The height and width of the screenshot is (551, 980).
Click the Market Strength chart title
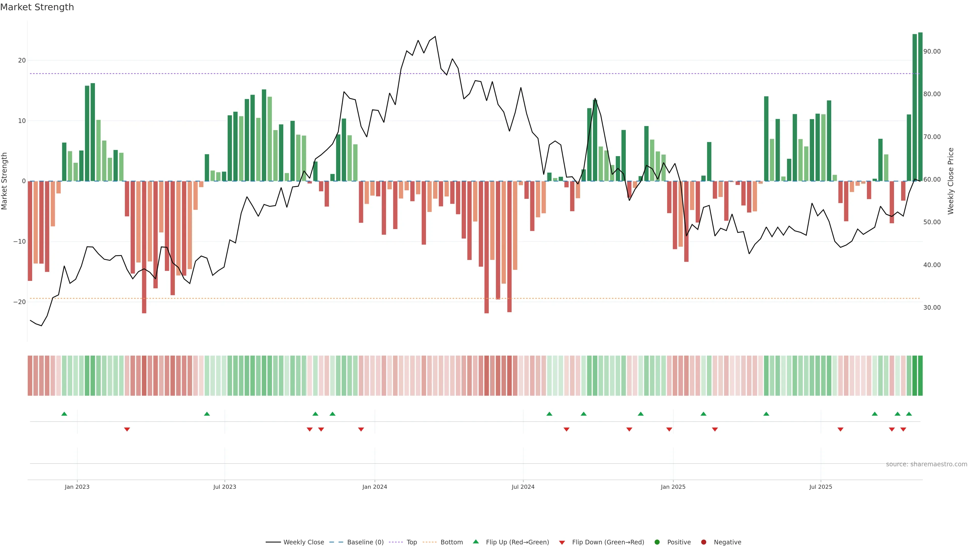[37, 7]
